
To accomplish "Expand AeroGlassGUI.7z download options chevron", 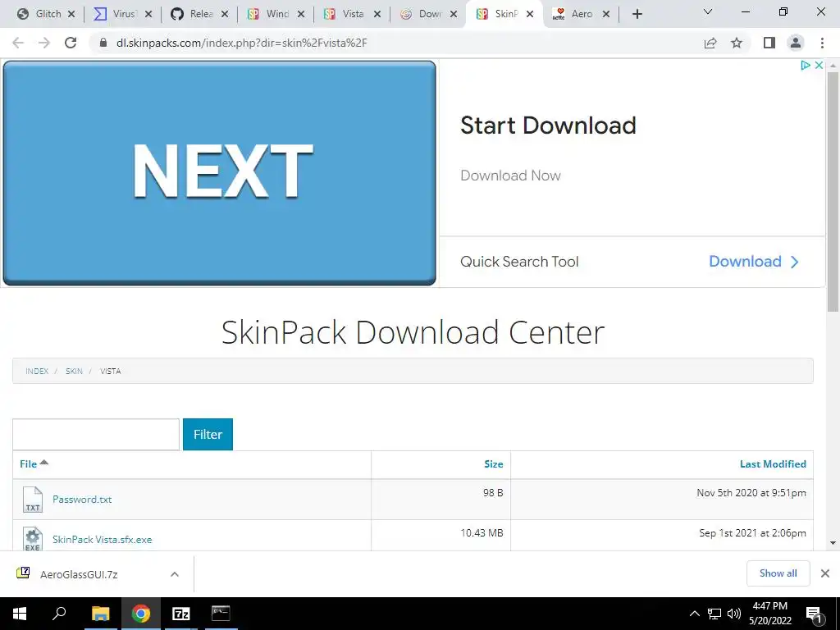I will click(x=175, y=574).
